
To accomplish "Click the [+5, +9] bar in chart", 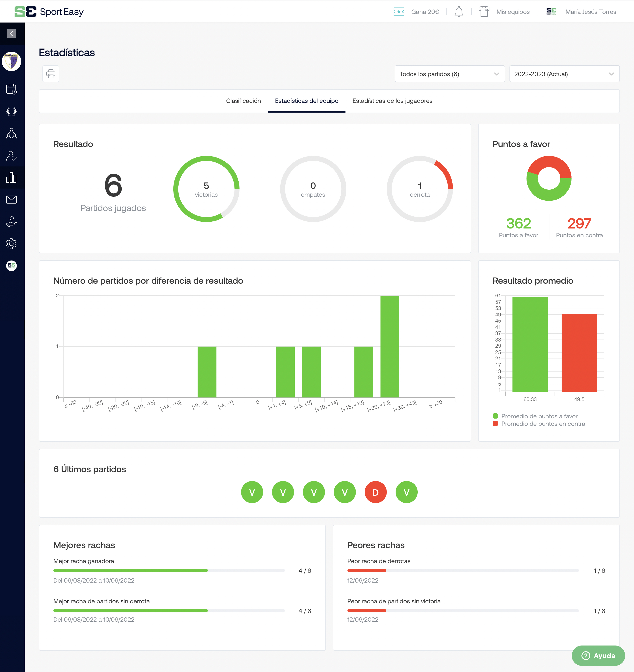I will tap(311, 372).
